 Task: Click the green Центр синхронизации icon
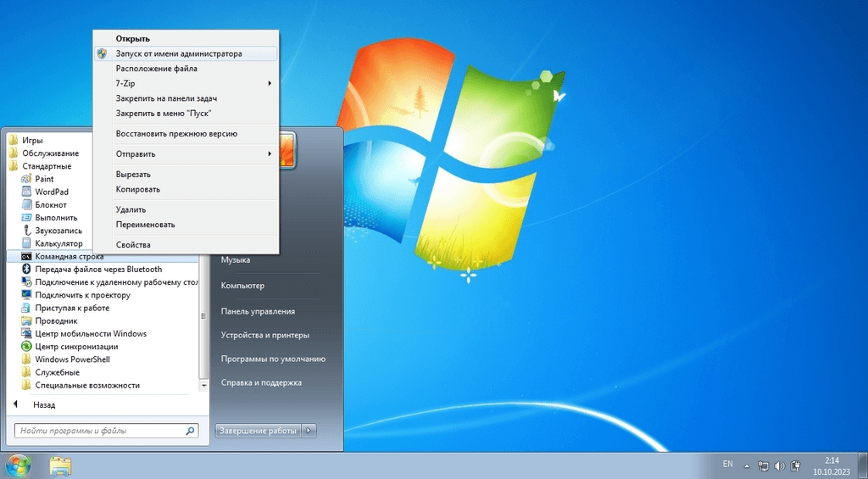[x=26, y=346]
